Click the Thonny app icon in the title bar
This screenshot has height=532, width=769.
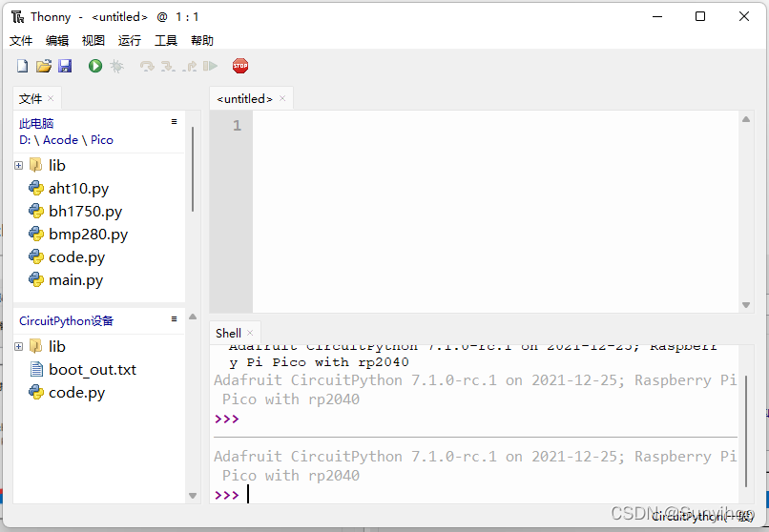[18, 17]
